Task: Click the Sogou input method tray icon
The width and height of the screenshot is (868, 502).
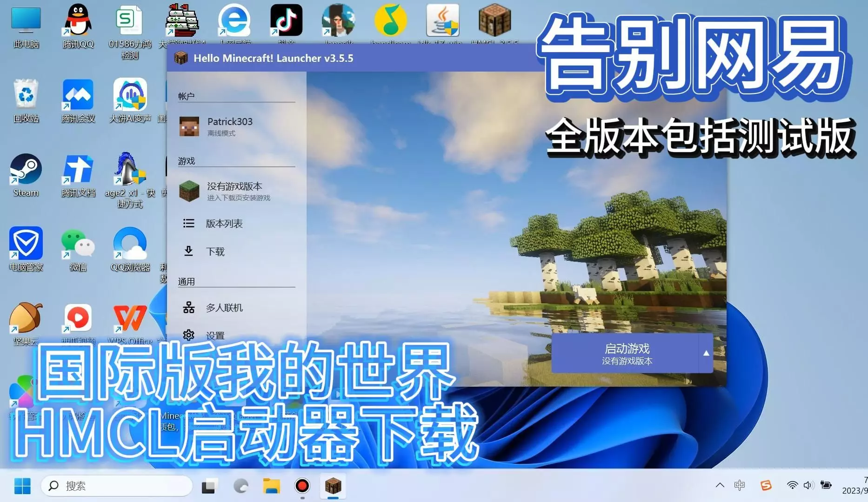Action: click(766, 486)
